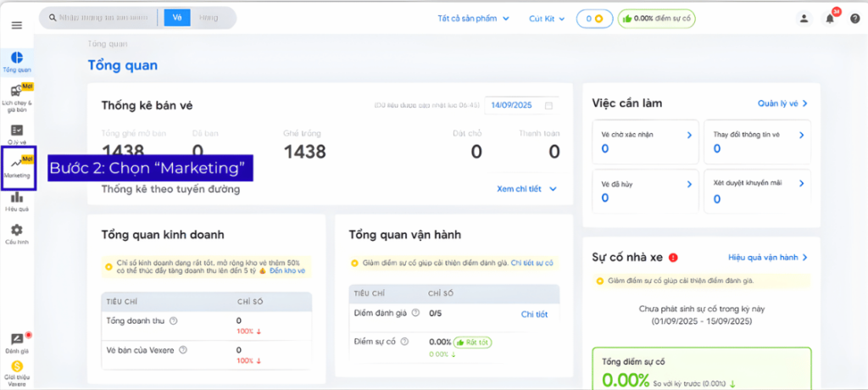This screenshot has width=868, height=390.
Task: Switch search mode to Hàng
Action: click(x=208, y=18)
